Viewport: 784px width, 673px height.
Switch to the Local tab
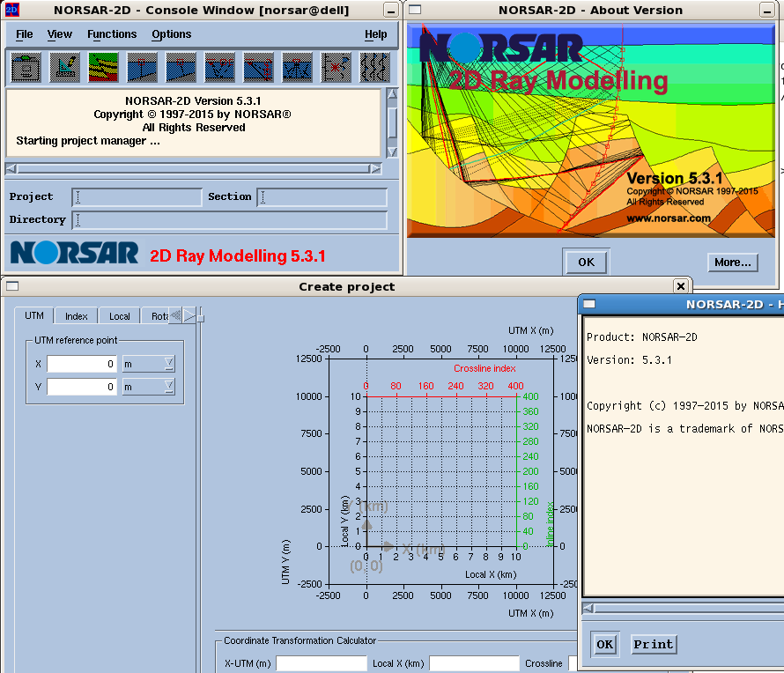[120, 316]
